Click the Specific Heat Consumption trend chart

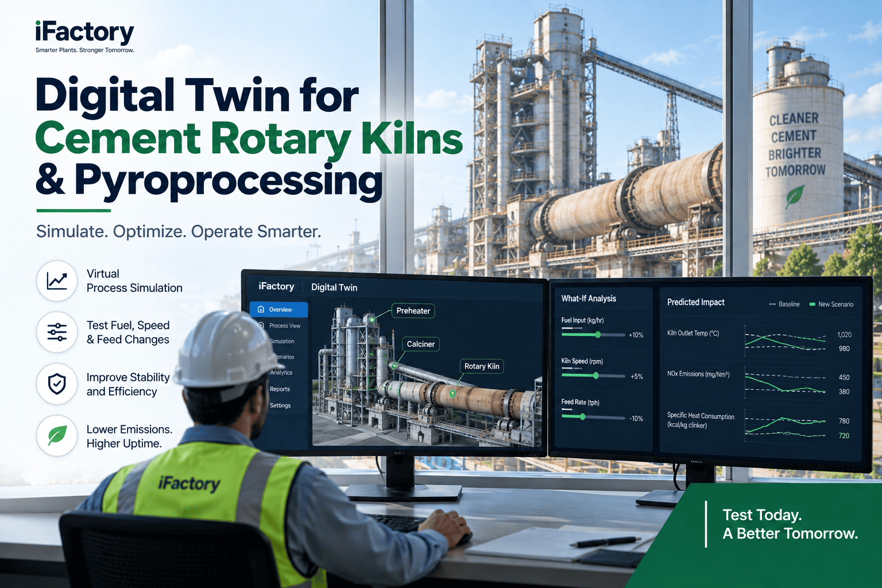point(785,426)
